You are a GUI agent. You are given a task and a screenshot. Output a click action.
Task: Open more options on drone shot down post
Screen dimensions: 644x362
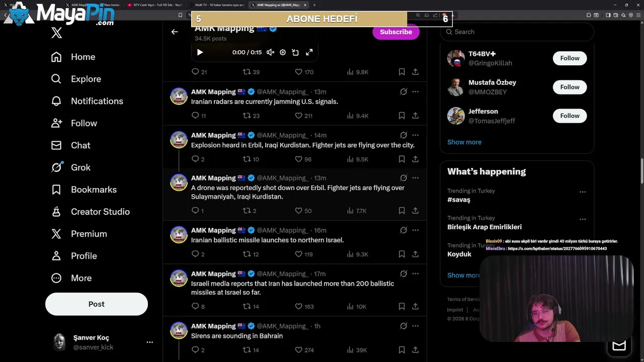(x=415, y=178)
